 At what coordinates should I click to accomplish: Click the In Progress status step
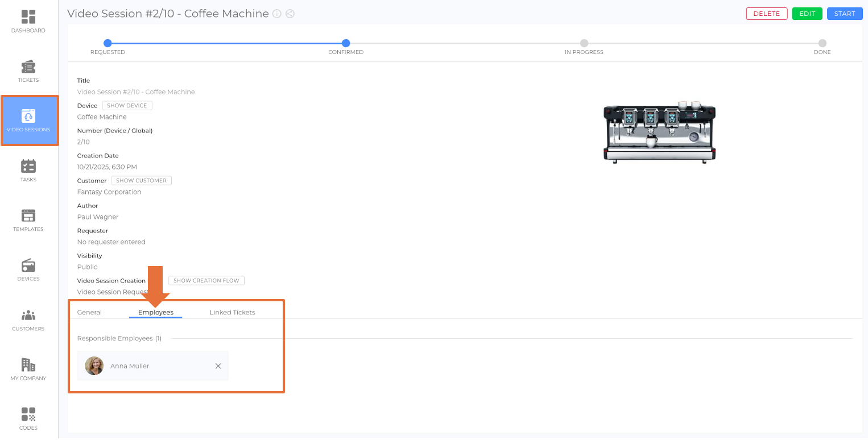pos(584,43)
